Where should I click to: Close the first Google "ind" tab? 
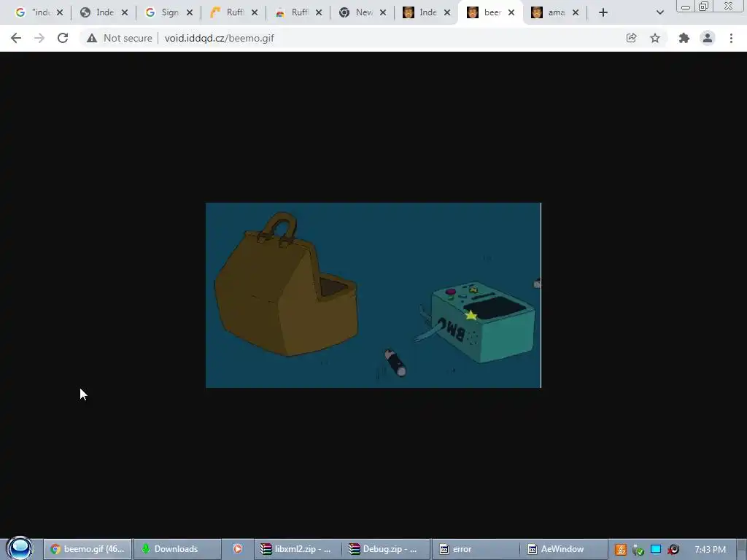(60, 12)
